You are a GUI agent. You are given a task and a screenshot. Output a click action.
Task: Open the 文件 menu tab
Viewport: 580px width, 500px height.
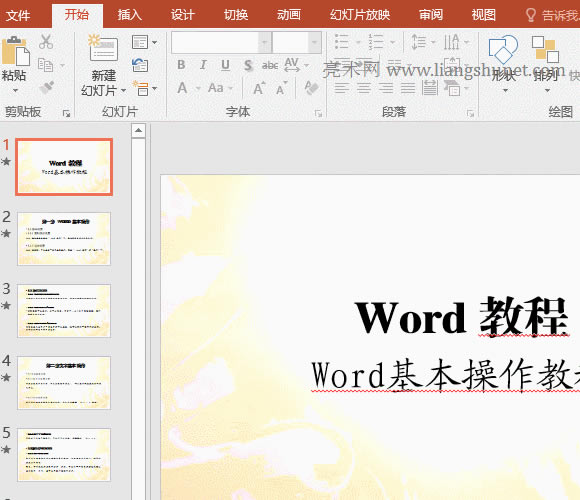18,15
